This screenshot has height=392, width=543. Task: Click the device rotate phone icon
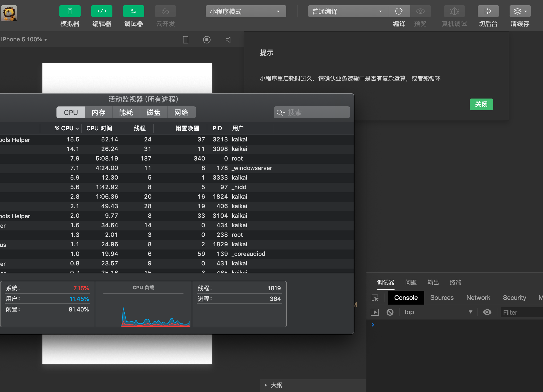click(186, 40)
